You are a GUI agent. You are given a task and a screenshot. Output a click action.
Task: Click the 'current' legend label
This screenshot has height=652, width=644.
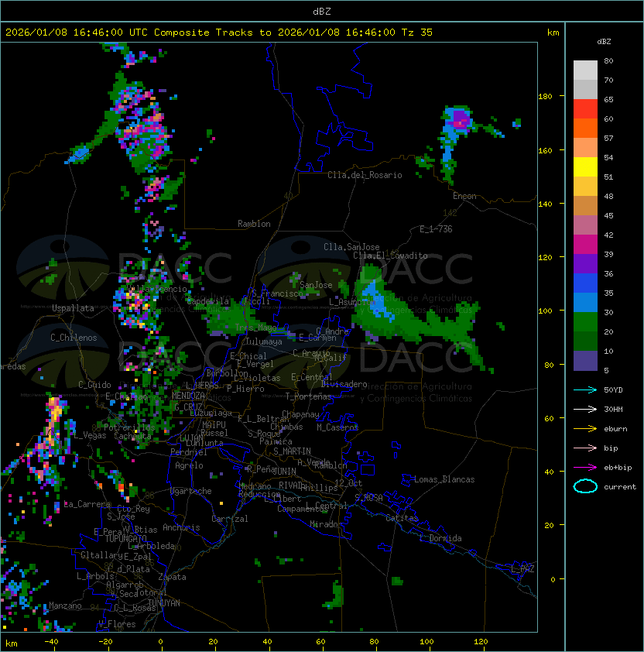click(x=620, y=486)
